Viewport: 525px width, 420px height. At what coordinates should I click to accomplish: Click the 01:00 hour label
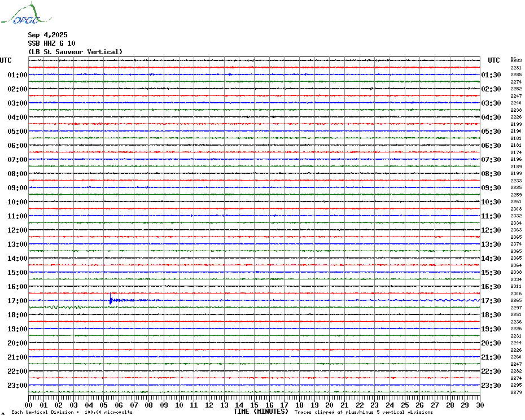coord(17,75)
